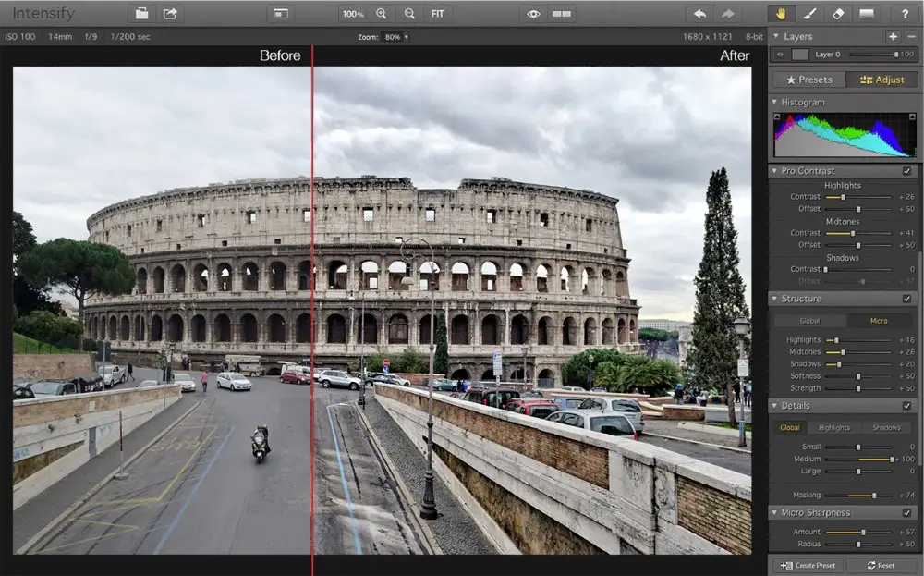
Task: Toggle the eye preview icon in toolbar
Action: click(533, 14)
